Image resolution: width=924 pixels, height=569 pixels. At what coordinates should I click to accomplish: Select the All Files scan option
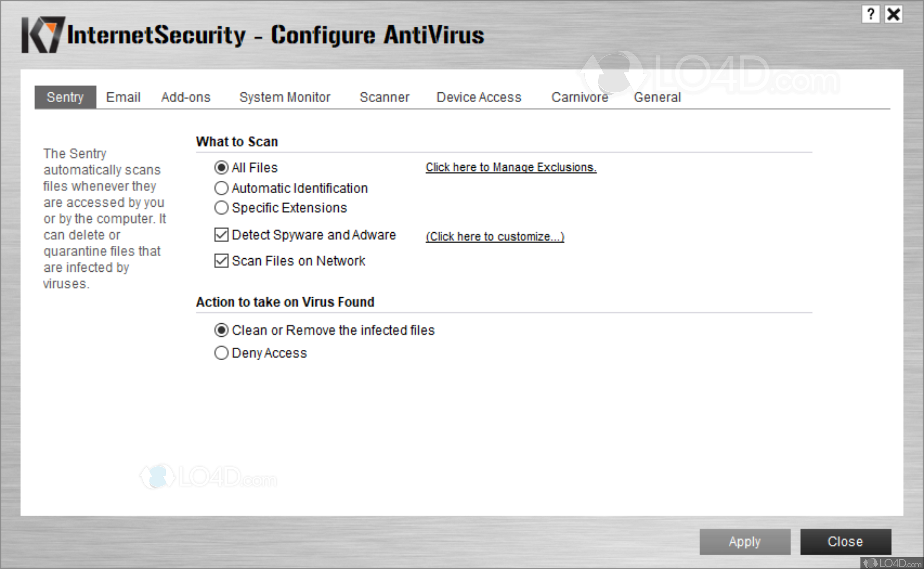coord(221,167)
